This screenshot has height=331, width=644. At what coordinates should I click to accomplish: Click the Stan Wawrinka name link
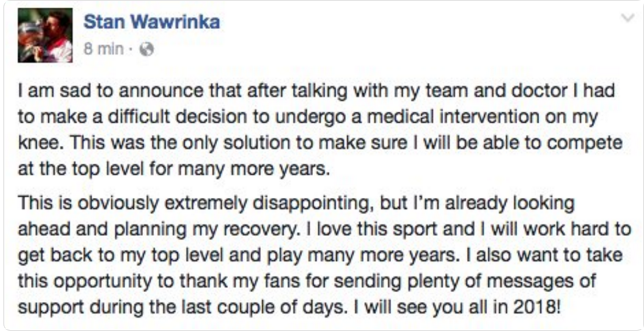151,22
